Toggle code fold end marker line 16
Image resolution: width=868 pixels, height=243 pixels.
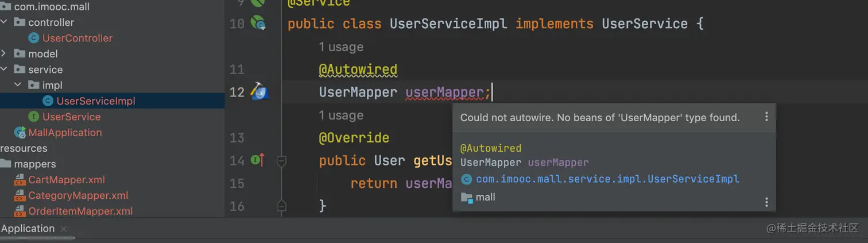pyautogui.click(x=281, y=205)
